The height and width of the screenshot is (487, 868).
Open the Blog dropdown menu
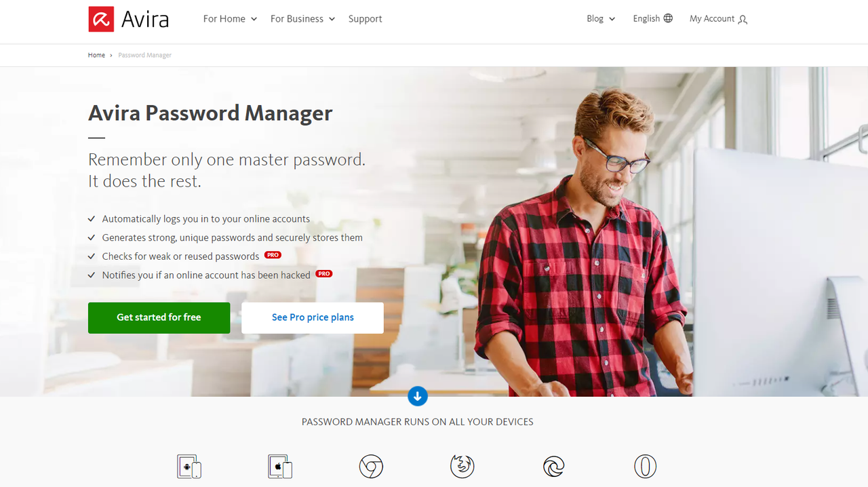click(x=601, y=19)
